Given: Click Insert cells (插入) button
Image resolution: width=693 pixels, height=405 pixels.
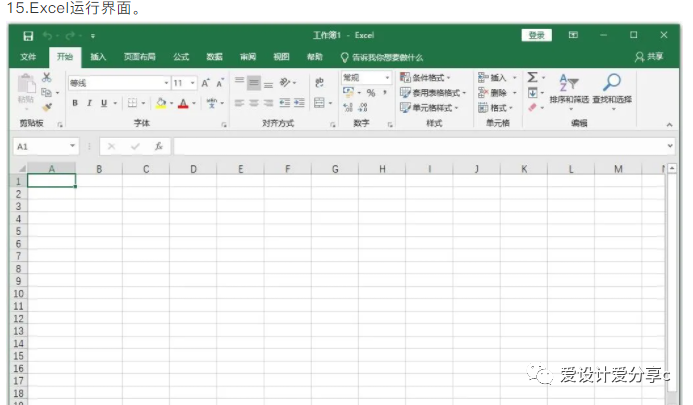Looking at the screenshot, I should pyautogui.click(x=497, y=78).
